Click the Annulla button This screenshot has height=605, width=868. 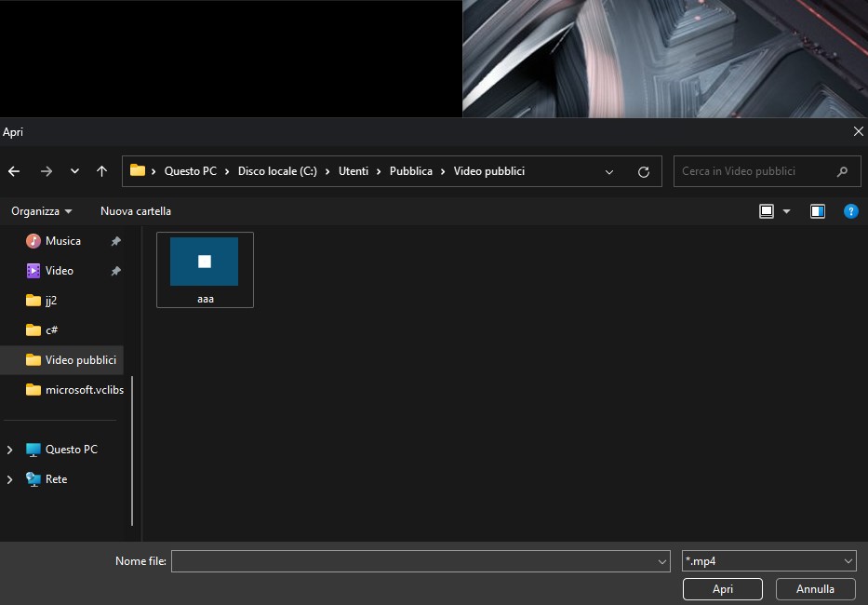815,589
